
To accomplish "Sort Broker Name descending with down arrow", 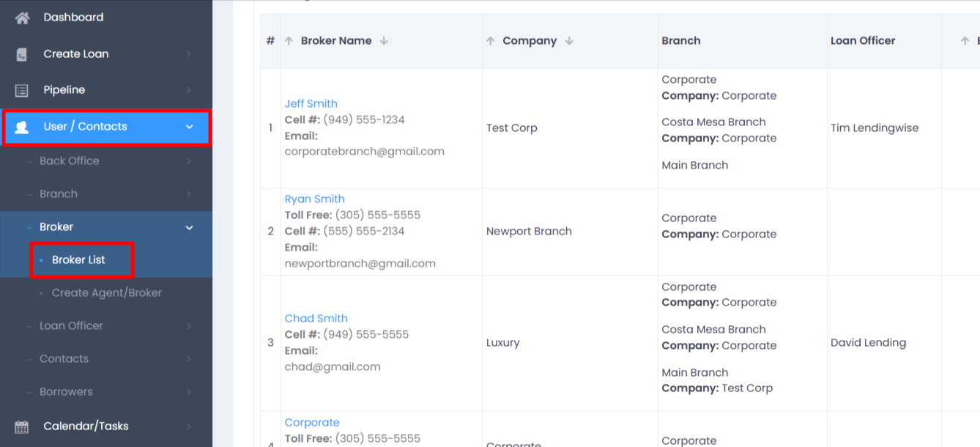I will [384, 41].
